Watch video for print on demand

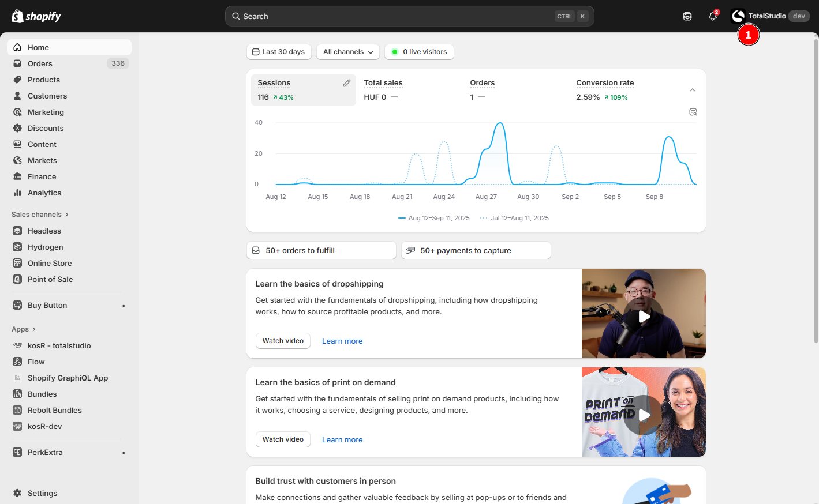pyautogui.click(x=283, y=439)
